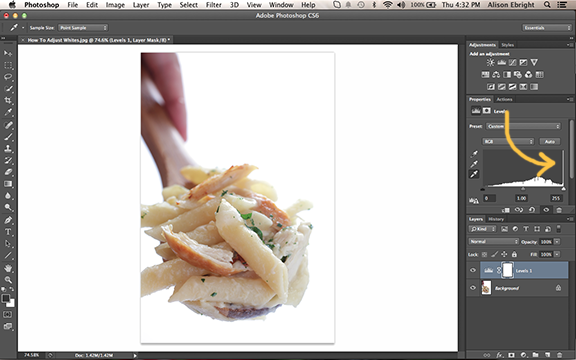Switch to the History tab
Screen dimensions: 576x360
click(496, 219)
